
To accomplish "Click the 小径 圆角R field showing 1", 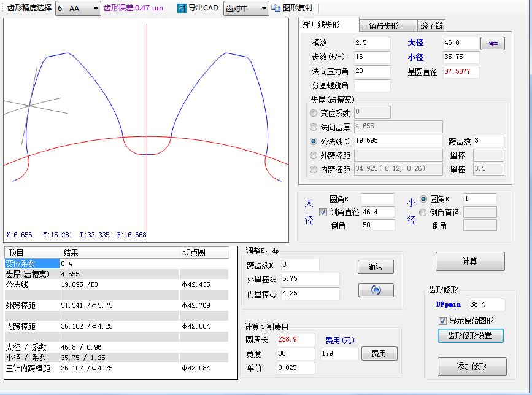I will (x=480, y=199).
